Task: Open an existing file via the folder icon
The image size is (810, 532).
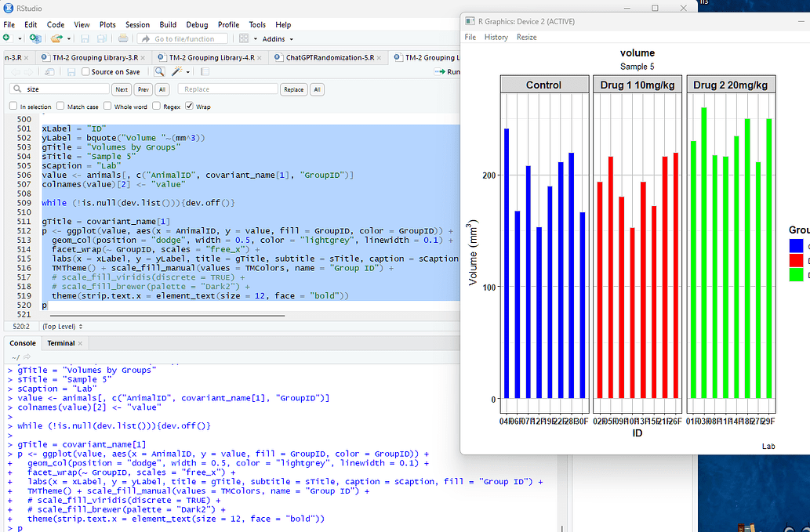Action: coord(56,38)
